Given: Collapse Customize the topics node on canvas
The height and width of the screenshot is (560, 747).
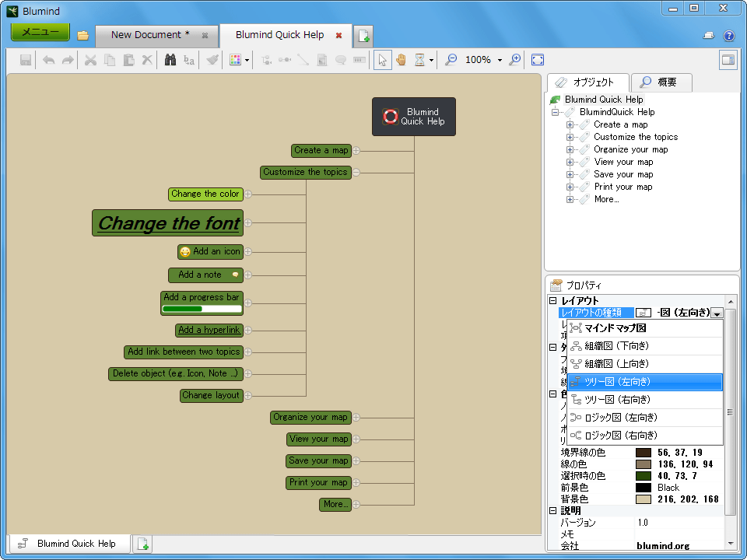Looking at the screenshot, I should 356,173.
